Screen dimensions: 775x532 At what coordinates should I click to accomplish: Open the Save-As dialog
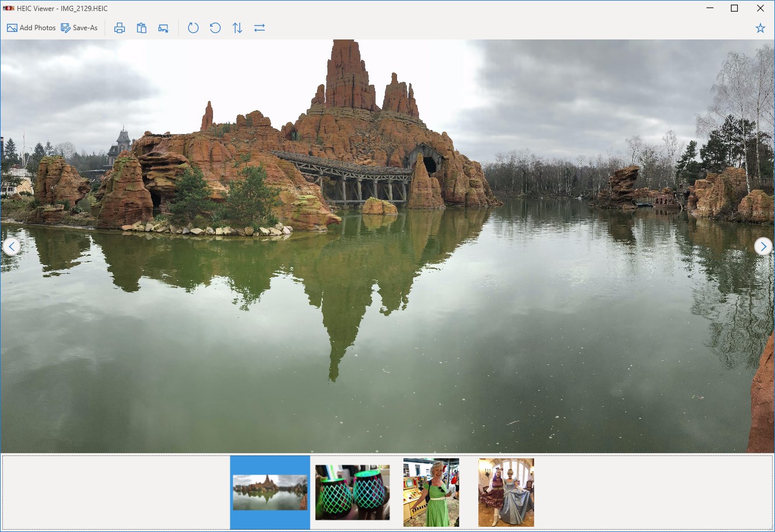coord(79,28)
